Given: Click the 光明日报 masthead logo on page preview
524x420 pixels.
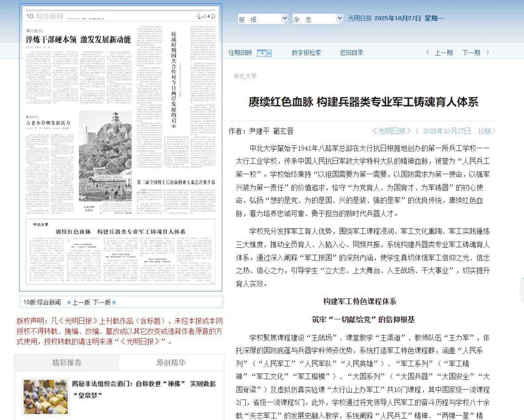Looking at the screenshot, I should click(206, 16).
